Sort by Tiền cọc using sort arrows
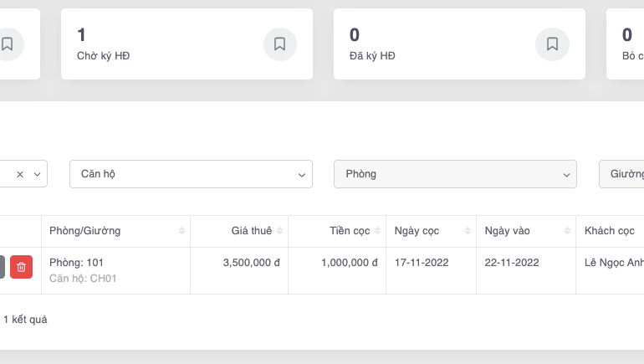The image size is (644, 364). (377, 231)
